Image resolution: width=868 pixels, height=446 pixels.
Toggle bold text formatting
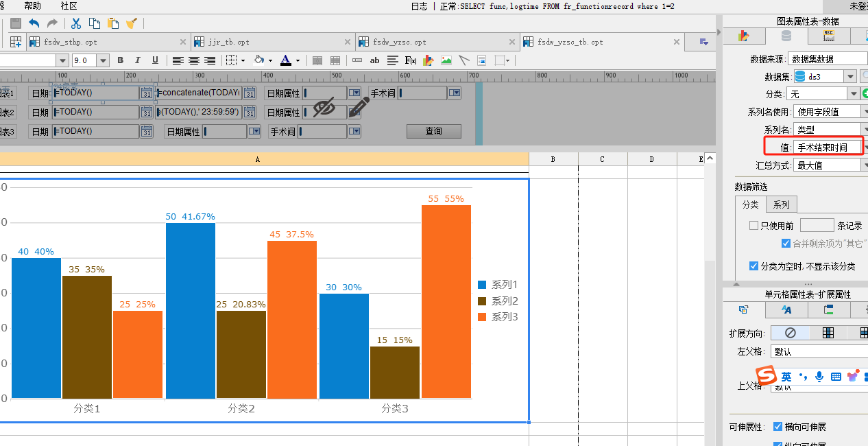[x=121, y=60]
